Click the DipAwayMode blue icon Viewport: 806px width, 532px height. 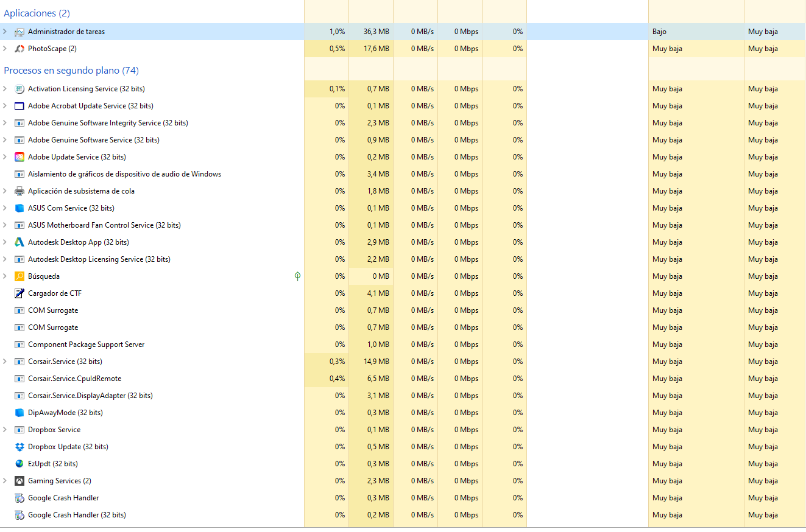(19, 413)
